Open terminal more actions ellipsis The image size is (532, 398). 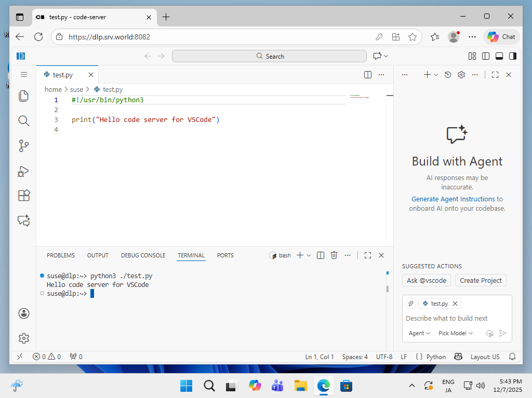tap(348, 255)
